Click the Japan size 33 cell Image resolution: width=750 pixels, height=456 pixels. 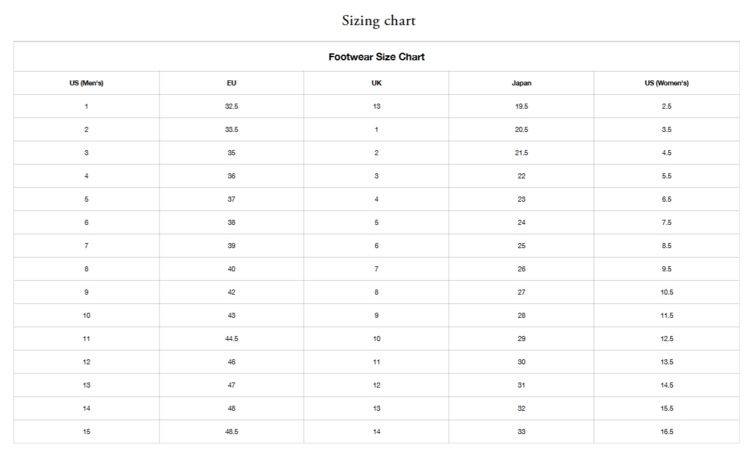pos(521,432)
